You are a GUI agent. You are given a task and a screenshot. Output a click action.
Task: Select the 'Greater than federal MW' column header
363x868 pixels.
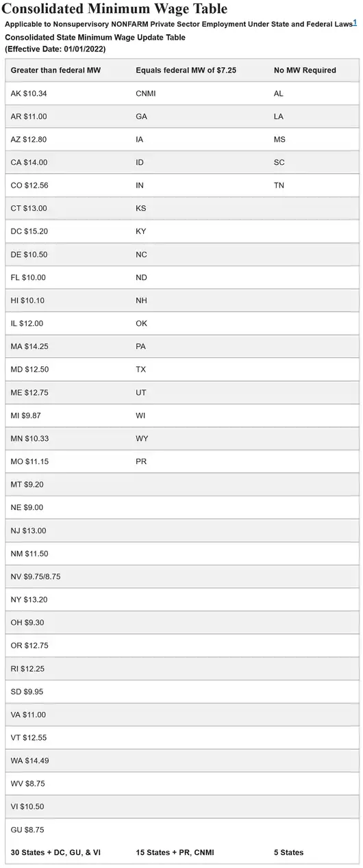pyautogui.click(x=56, y=71)
